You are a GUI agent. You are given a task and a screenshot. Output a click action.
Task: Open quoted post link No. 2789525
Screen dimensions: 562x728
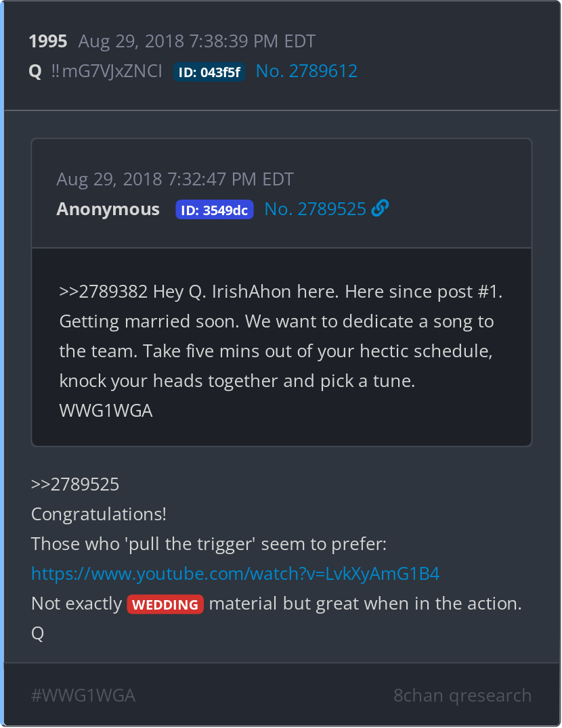point(315,209)
